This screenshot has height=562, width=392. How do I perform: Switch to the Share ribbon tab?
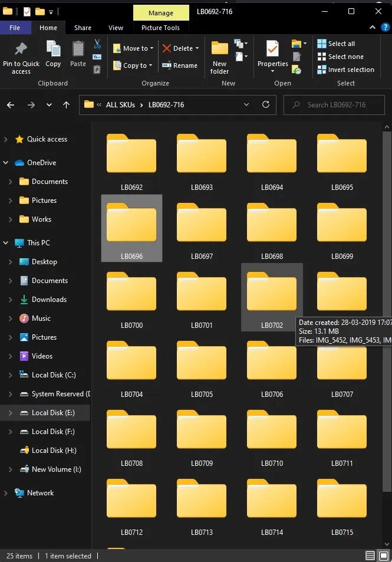click(x=83, y=28)
